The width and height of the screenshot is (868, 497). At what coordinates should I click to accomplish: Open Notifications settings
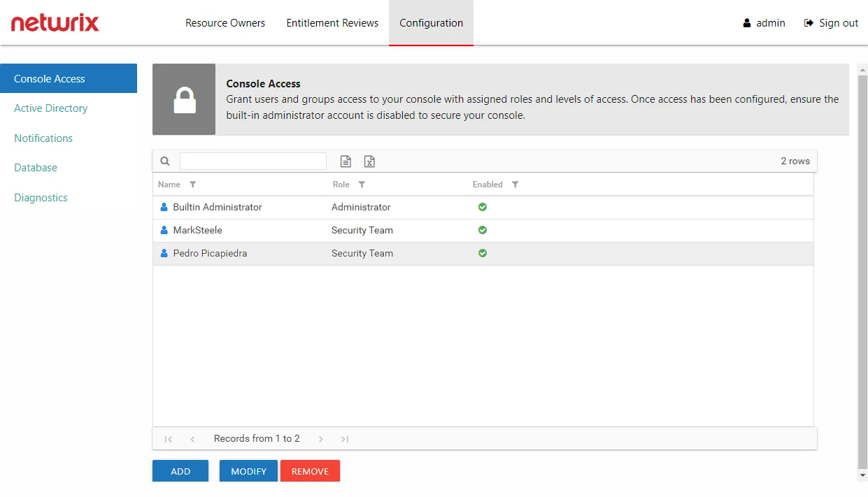click(43, 138)
